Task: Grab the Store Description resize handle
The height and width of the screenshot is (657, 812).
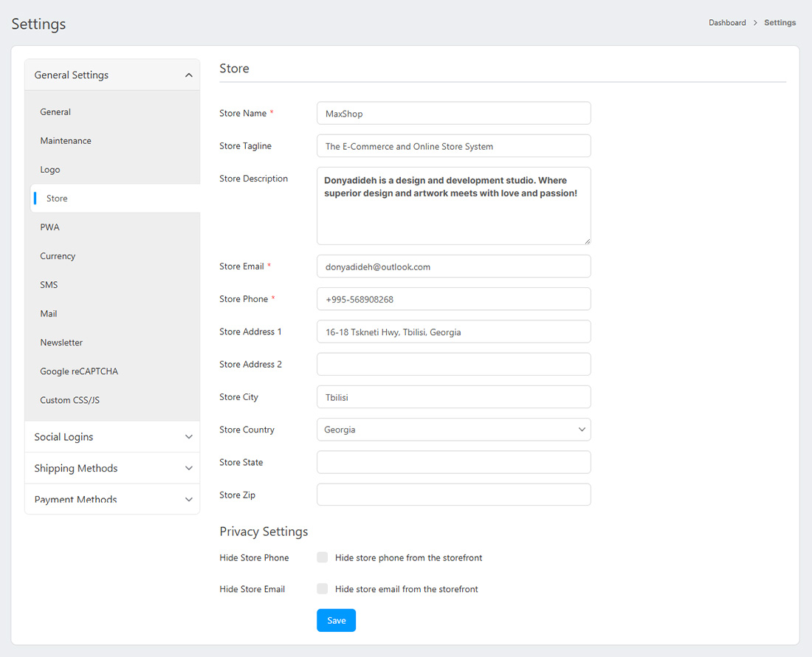Action: [x=587, y=241]
